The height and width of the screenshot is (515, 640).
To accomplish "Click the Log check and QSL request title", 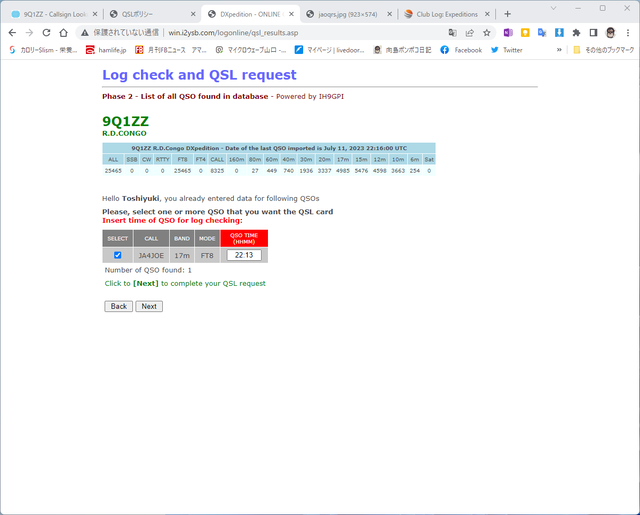I will coord(199,75).
